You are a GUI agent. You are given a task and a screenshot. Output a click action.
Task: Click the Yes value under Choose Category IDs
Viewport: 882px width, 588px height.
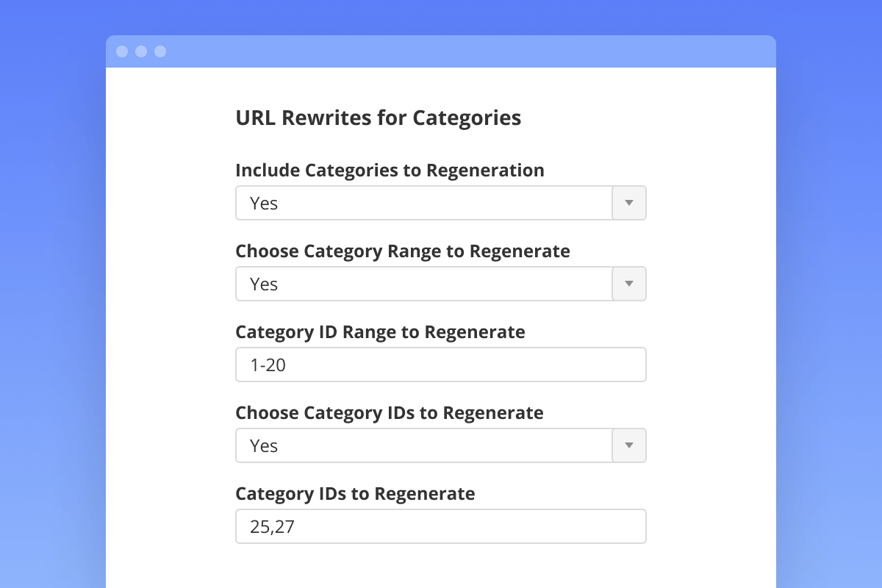[x=264, y=446]
